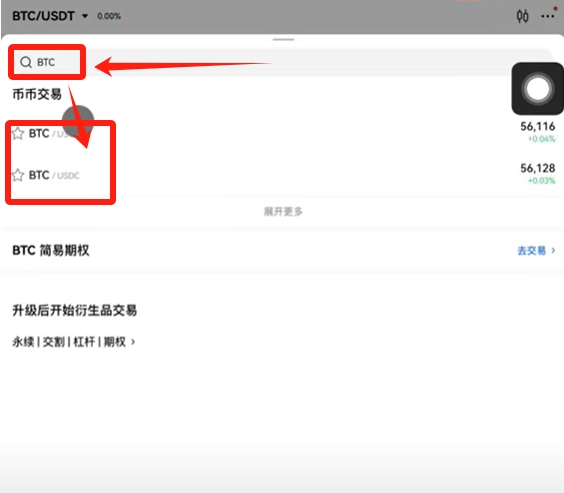Click the BTC search input field
Screen dimensions: 564x493
pos(282,62)
